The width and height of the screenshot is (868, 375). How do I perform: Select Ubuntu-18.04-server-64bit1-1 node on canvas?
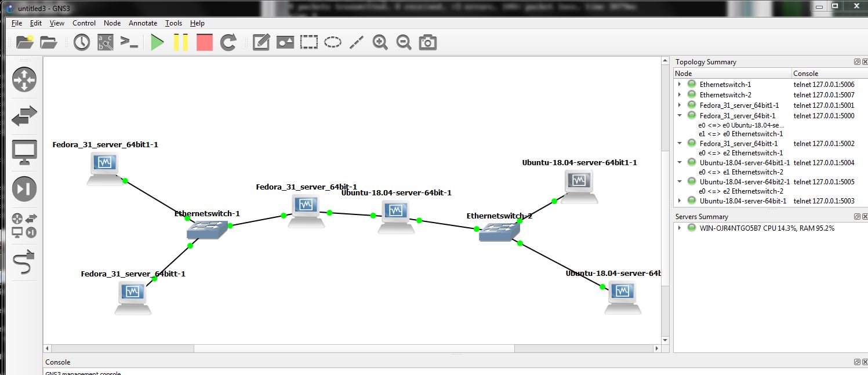579,187
